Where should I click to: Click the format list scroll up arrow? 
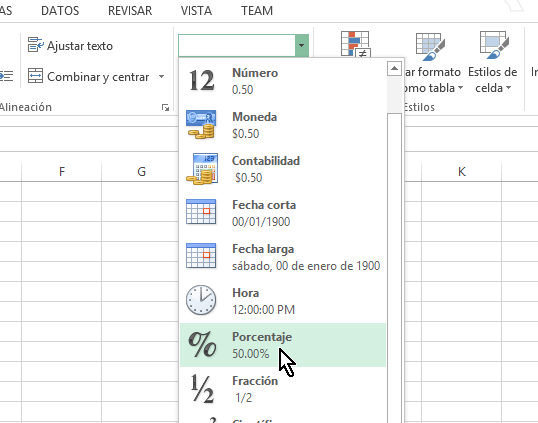click(x=395, y=69)
